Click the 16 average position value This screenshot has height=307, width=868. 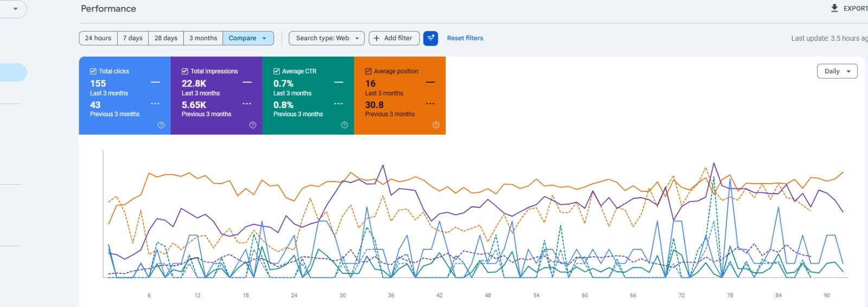[371, 83]
